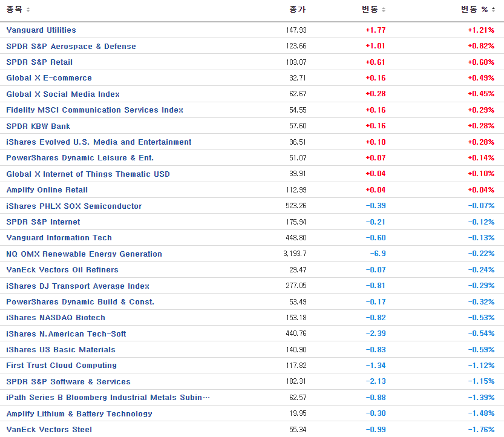Open iShares US Basic Materials link

(x=61, y=349)
